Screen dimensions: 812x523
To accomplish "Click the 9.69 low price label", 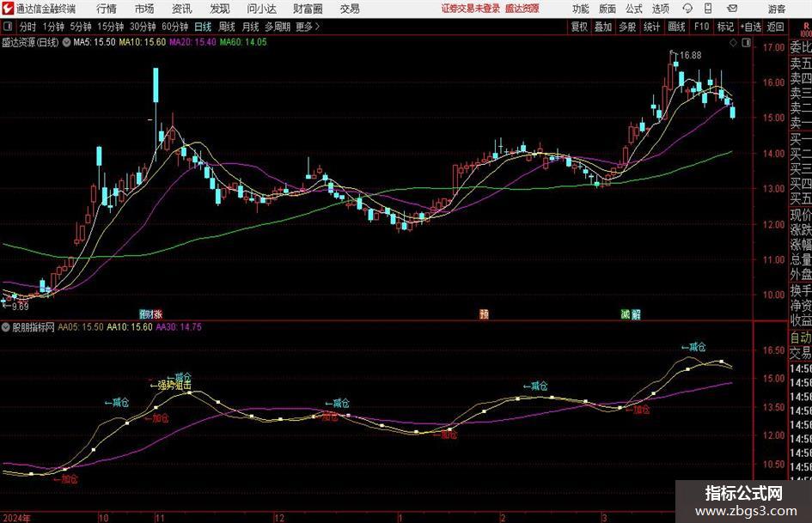I will (x=20, y=307).
